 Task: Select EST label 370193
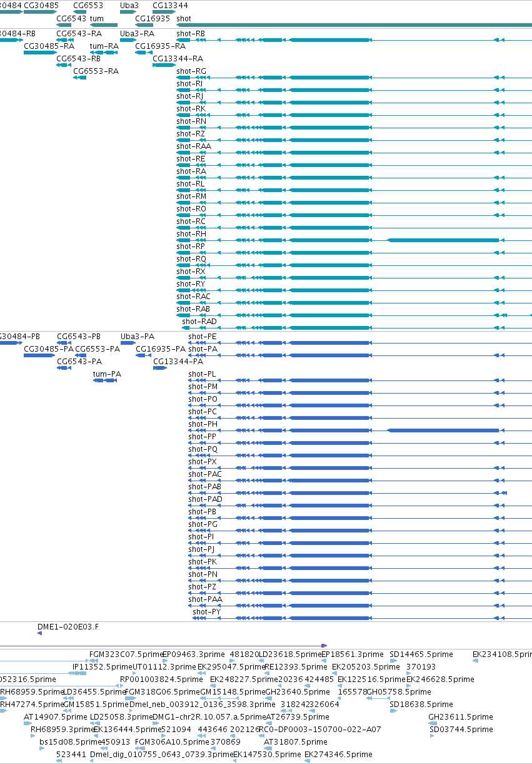pos(421,667)
